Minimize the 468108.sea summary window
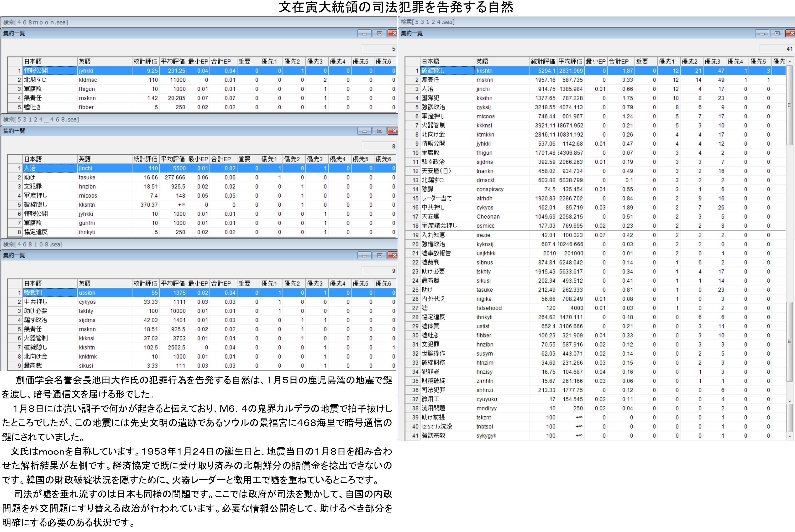795x532 pixels. tap(364, 255)
